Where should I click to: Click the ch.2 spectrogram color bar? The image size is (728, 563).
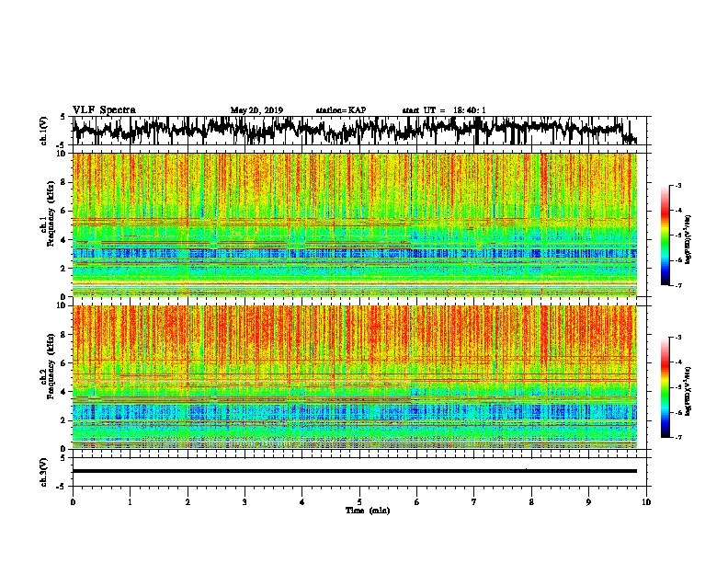click(665, 387)
